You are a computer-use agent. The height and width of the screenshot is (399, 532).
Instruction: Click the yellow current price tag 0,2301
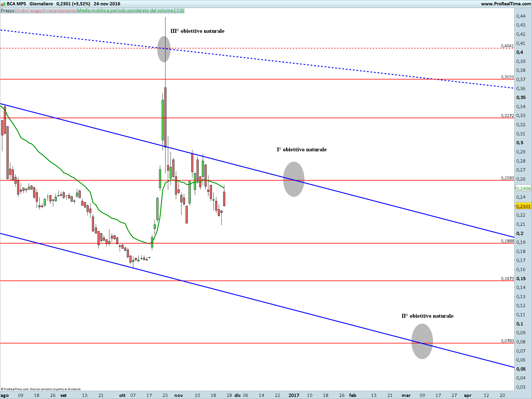point(523,206)
